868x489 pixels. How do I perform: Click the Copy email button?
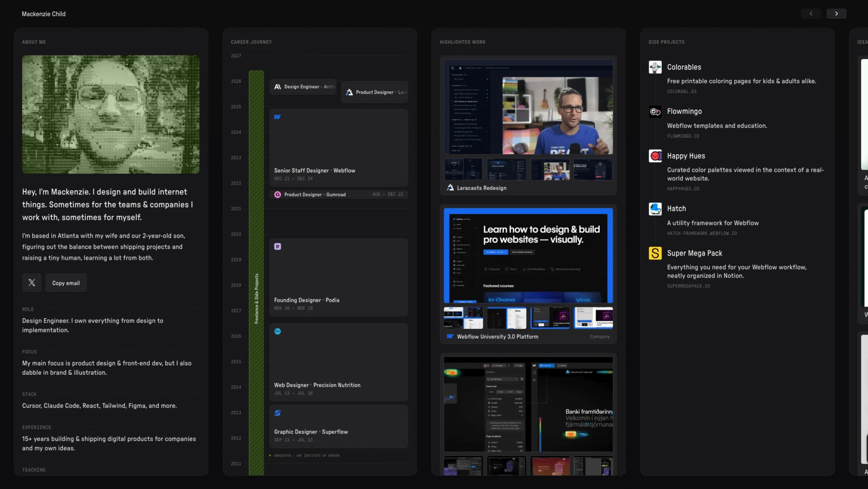(66, 282)
